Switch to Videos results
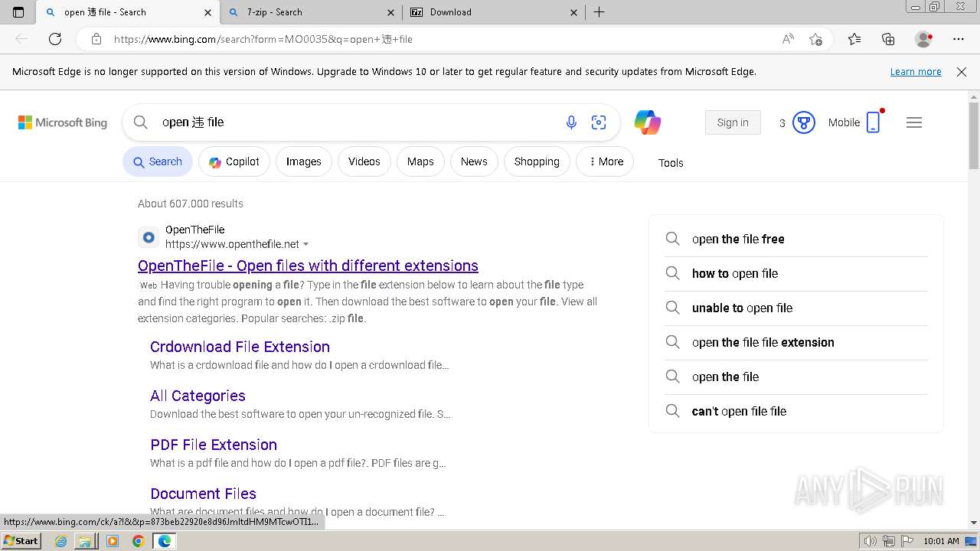980x551 pixels. pos(364,161)
